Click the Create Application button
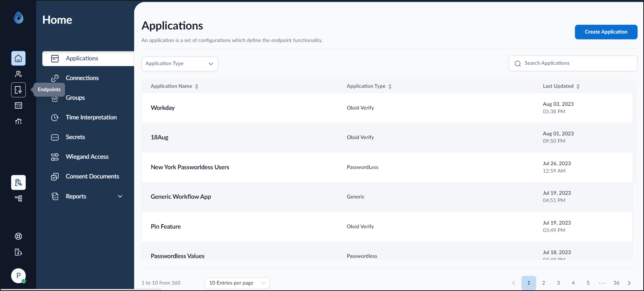Image resolution: width=644 pixels, height=291 pixels. click(x=606, y=32)
